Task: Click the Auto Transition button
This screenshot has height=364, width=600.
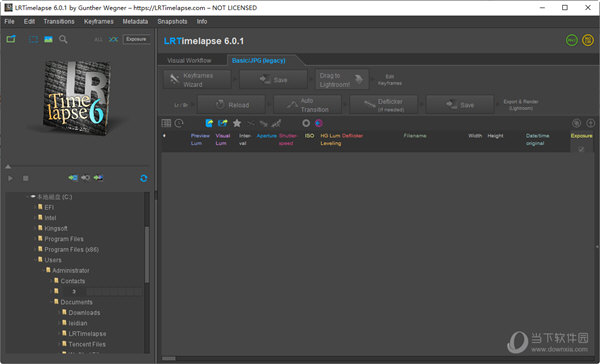Action: [308, 105]
